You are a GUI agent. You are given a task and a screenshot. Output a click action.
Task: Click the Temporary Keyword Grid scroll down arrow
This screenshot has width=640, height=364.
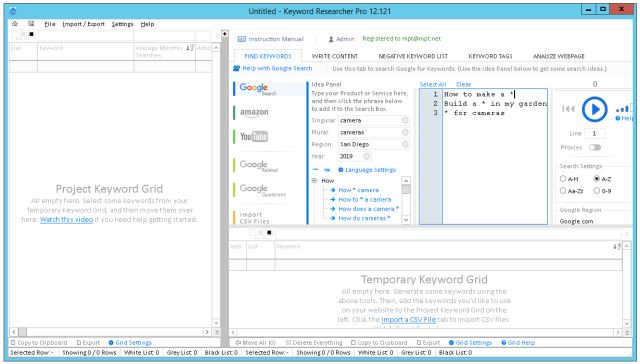pos(627,324)
